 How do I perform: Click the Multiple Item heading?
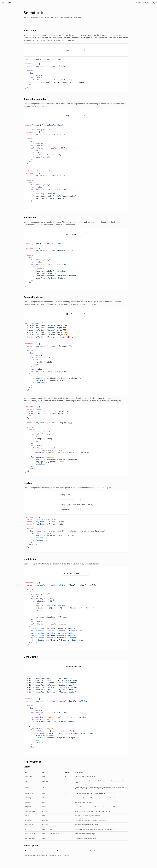pos(30,559)
